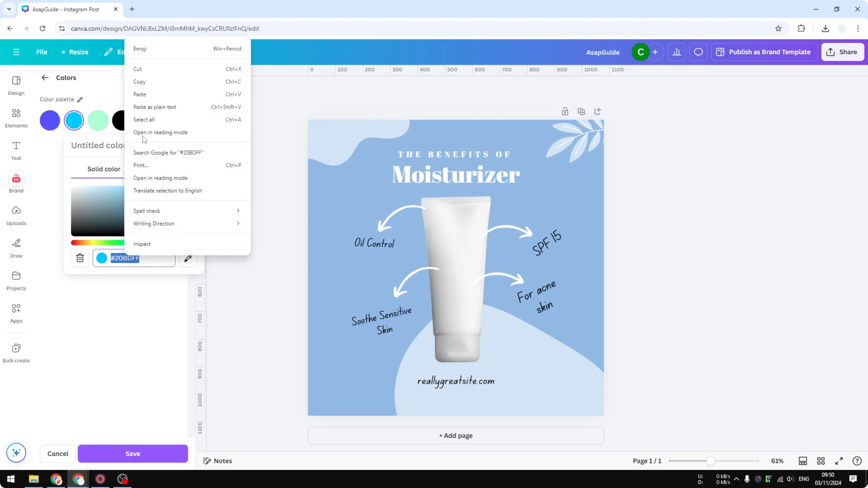
Task: Select the Draw tool in the sidebar
Action: (16, 248)
